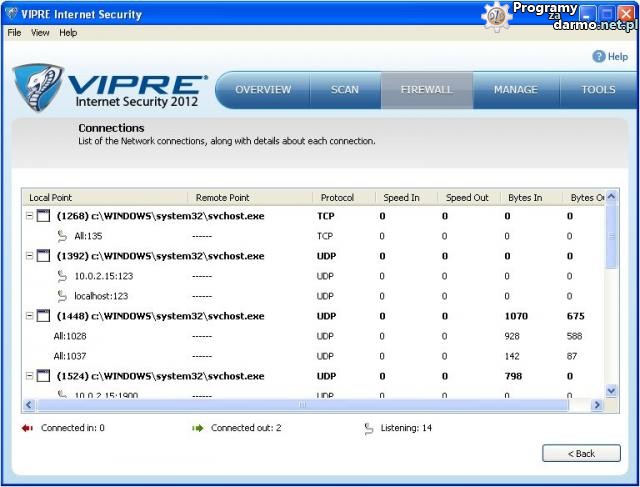This screenshot has width=640, height=487.
Task: Open the File menu
Action: pyautogui.click(x=14, y=32)
